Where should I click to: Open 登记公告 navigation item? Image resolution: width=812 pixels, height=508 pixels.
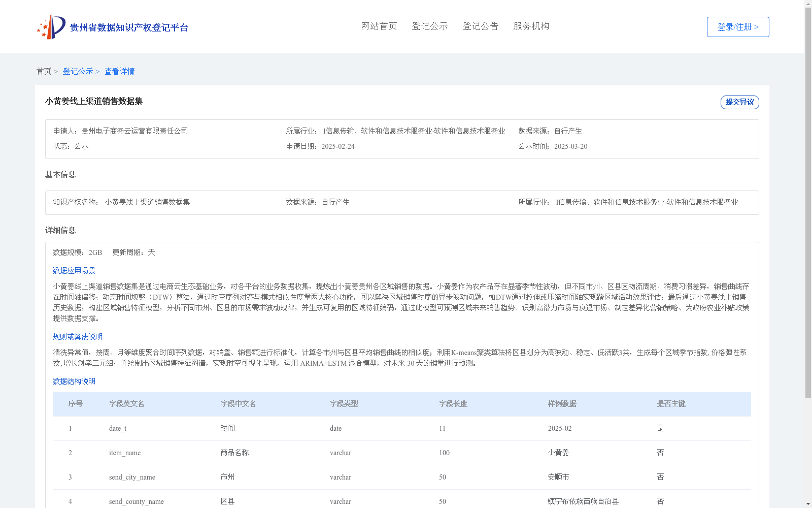pos(481,26)
